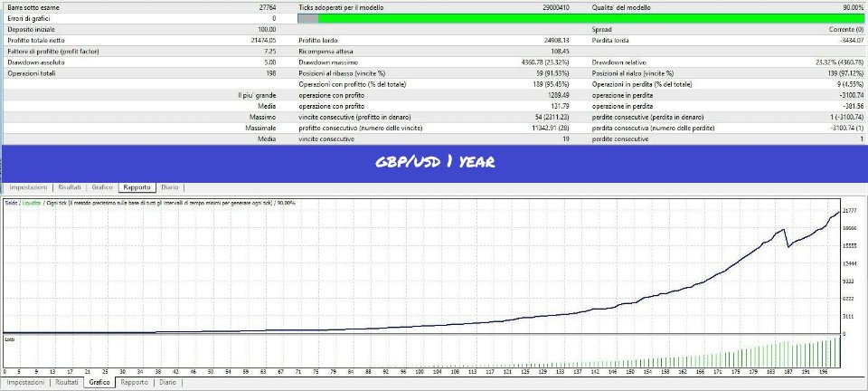
Task: Open Risultati tab in the bottom tab strip
Action: point(67,382)
